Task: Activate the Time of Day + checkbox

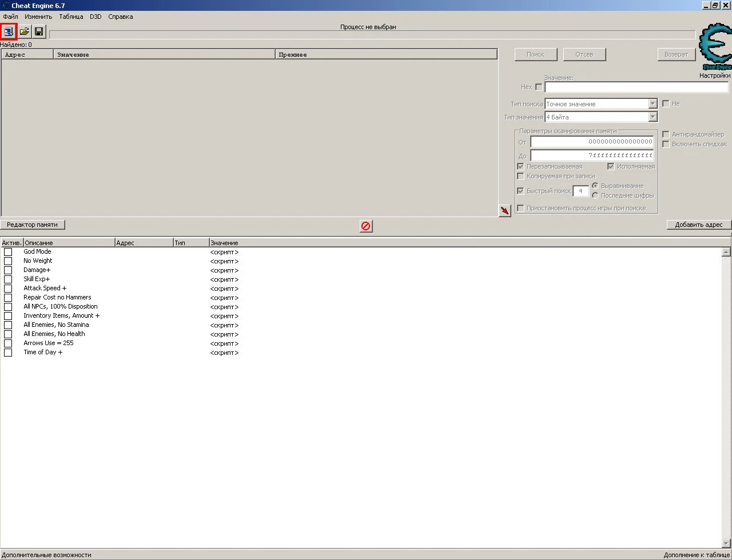Action: 8,353
